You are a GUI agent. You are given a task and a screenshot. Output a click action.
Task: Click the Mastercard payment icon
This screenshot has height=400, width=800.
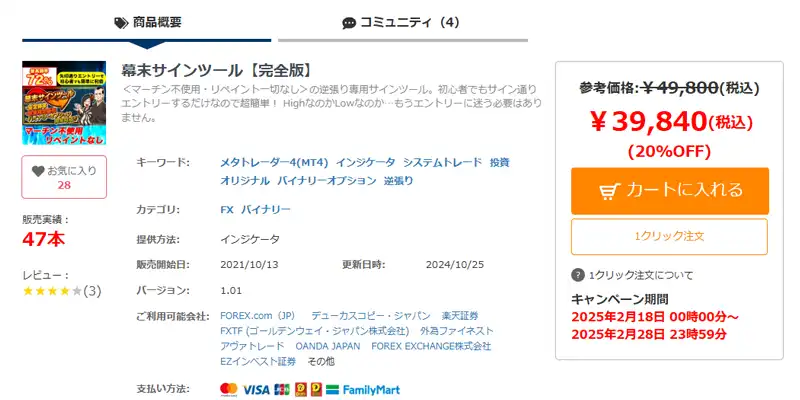pos(229,389)
